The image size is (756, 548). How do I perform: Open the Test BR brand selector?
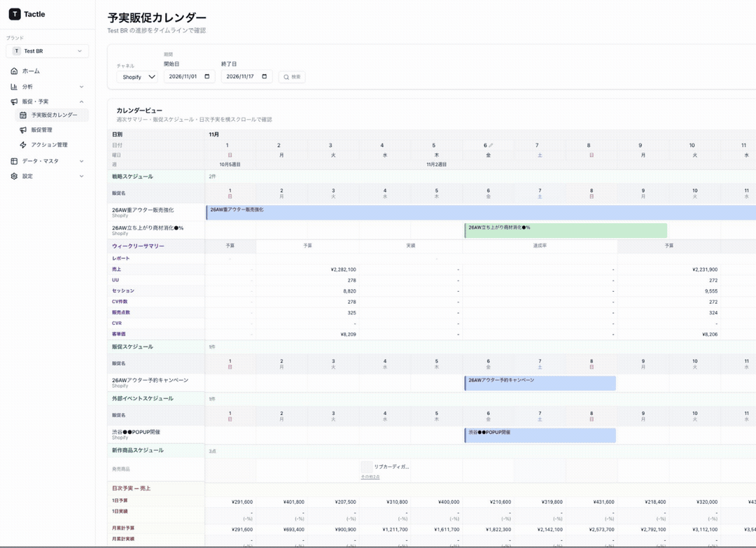(48, 51)
